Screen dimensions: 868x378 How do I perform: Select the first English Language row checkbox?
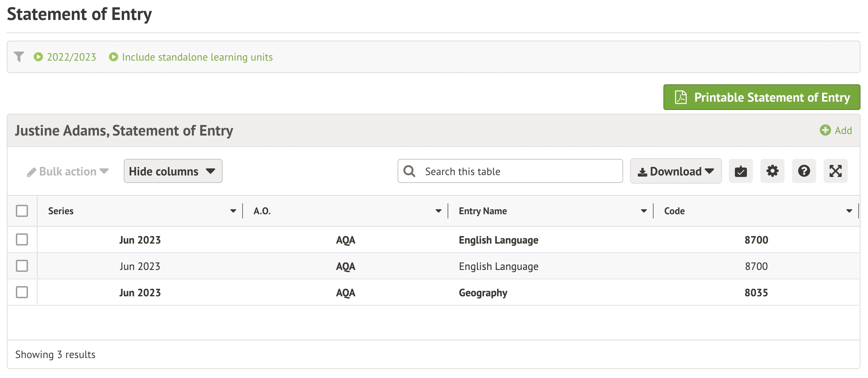22,239
